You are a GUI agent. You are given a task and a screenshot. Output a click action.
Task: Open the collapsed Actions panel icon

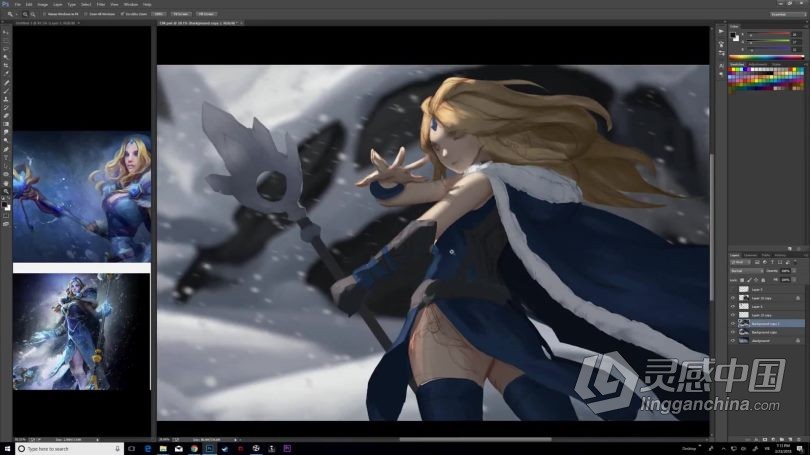click(x=721, y=32)
